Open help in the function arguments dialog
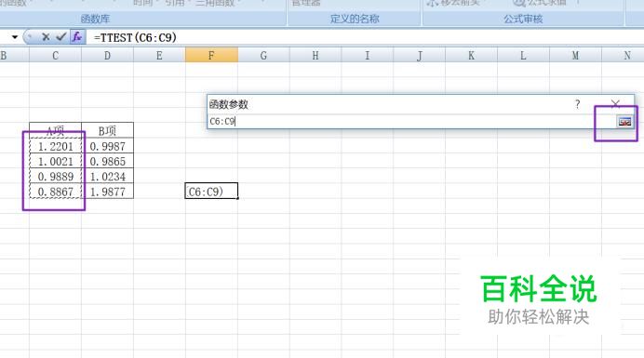Image resolution: width=644 pixels, height=358 pixels. [x=578, y=104]
